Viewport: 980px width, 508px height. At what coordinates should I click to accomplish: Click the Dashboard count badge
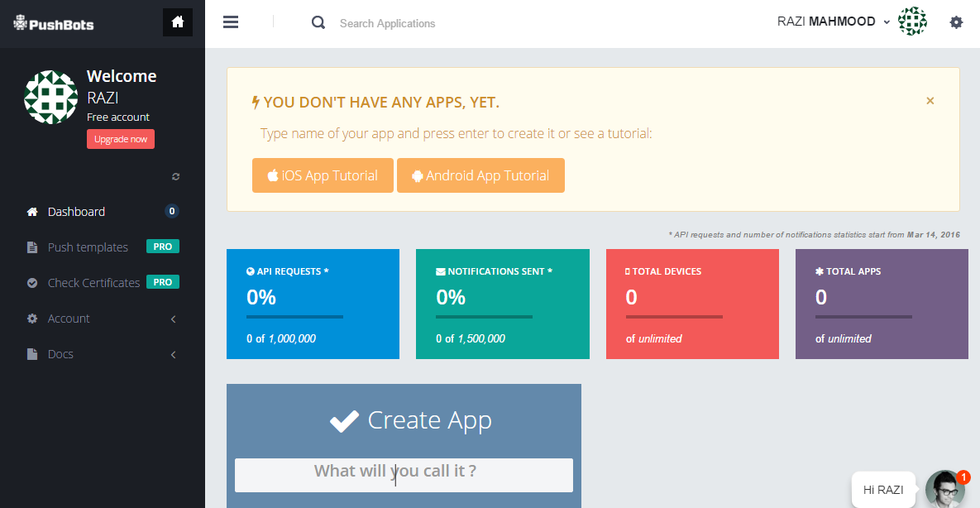coord(172,211)
